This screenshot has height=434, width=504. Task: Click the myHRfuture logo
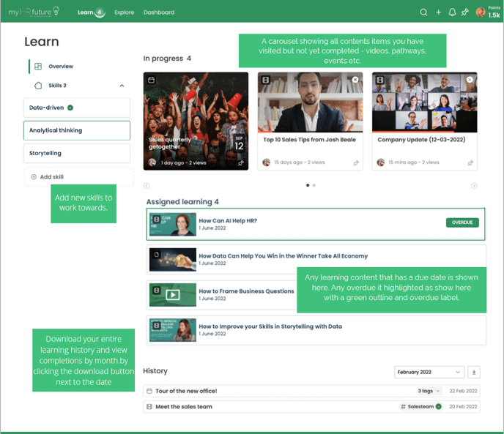[x=34, y=12]
